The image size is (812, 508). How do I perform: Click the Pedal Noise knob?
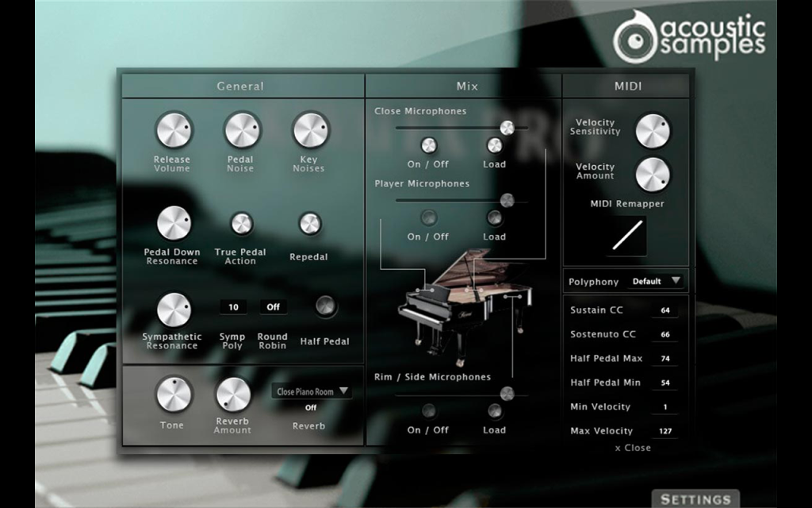click(242, 130)
